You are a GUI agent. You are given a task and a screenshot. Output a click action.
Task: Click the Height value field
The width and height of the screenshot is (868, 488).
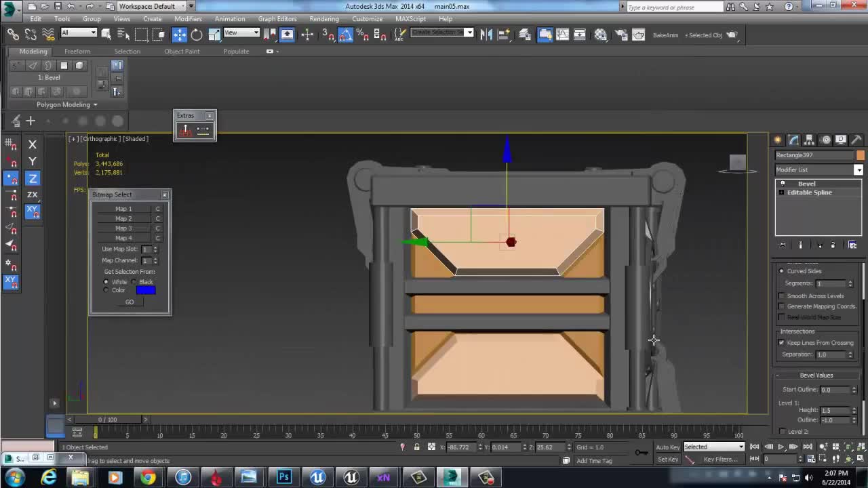[x=835, y=411]
